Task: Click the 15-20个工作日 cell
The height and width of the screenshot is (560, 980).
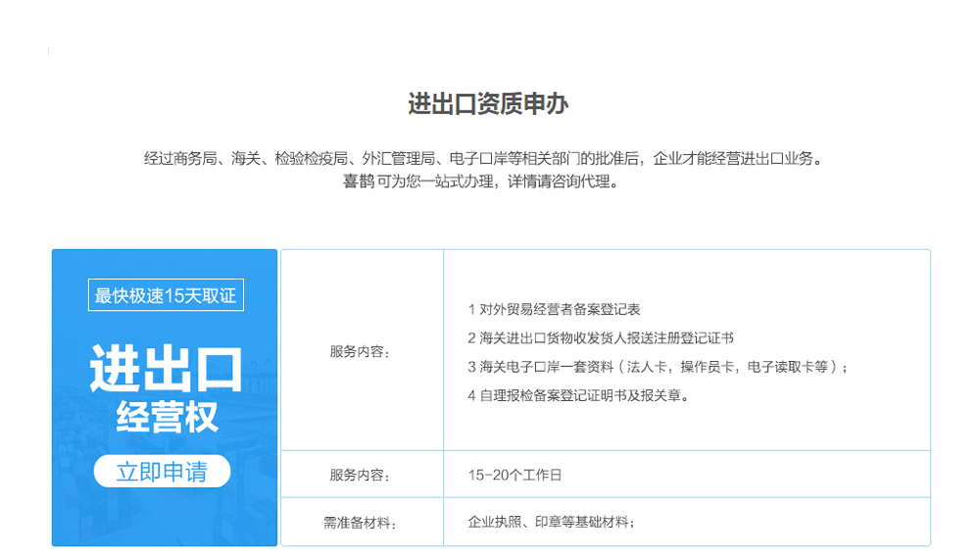Action: click(x=515, y=476)
